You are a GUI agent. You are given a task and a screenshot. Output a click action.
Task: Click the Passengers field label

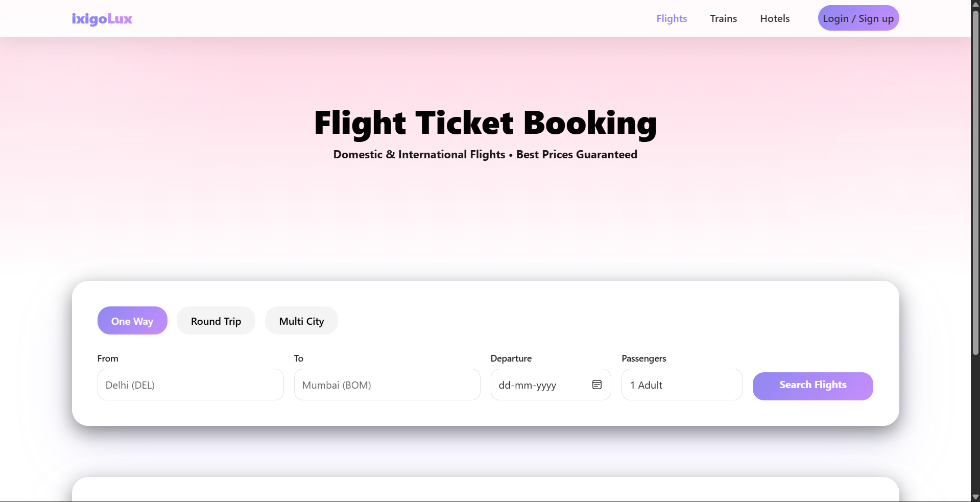(x=643, y=358)
